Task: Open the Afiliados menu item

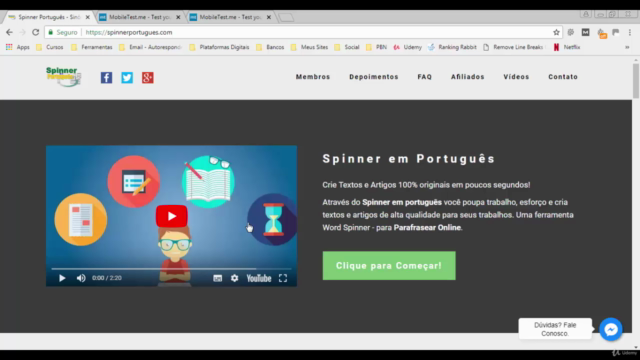Action: (x=468, y=77)
